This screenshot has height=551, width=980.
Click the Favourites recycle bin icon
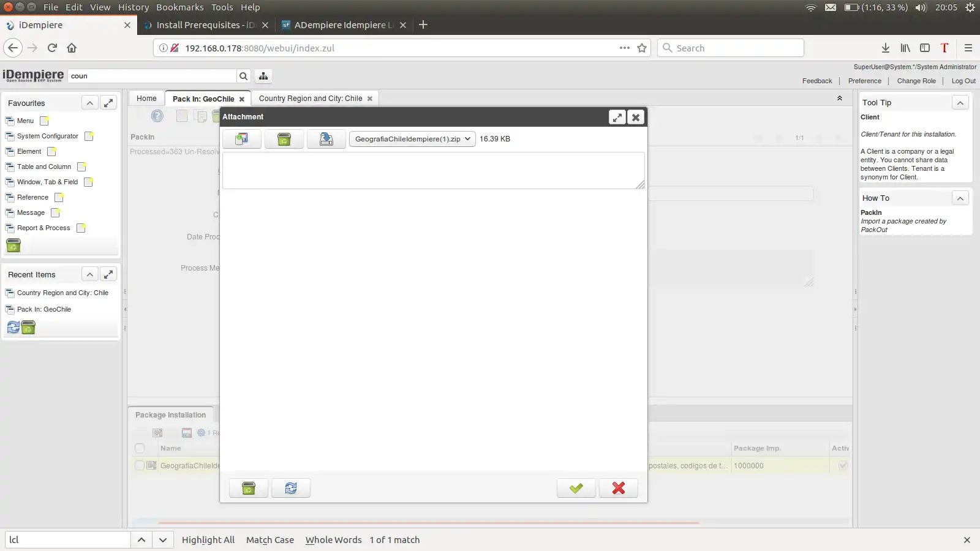pyautogui.click(x=13, y=246)
